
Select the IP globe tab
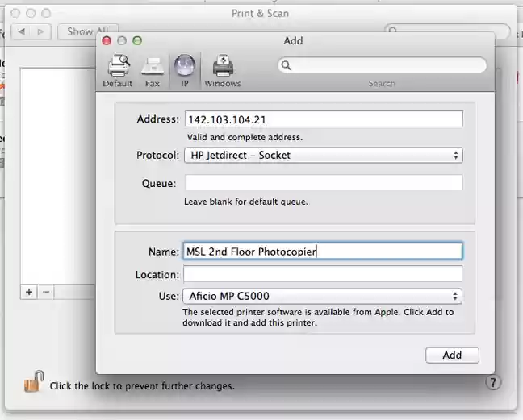(x=185, y=71)
